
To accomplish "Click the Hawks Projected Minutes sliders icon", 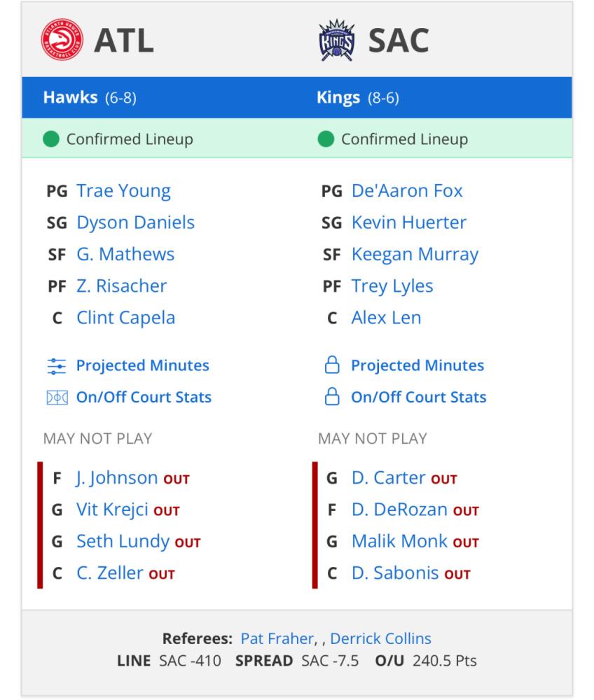I will pyautogui.click(x=57, y=365).
